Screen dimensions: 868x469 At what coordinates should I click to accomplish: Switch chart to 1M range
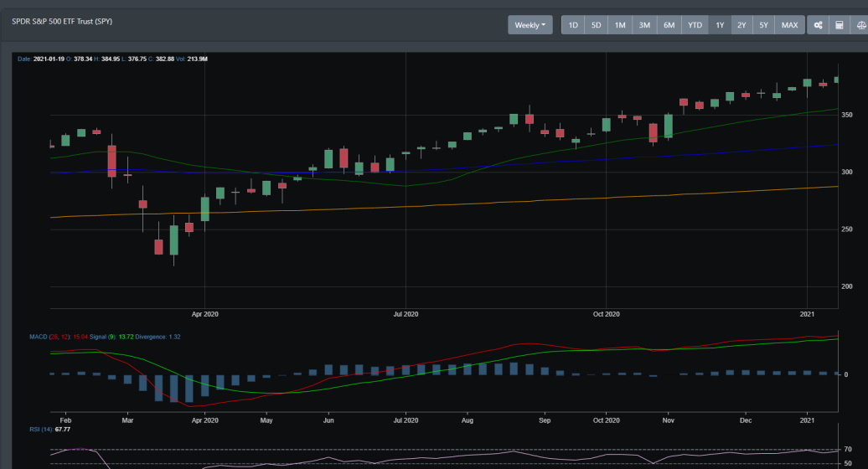[x=620, y=25]
